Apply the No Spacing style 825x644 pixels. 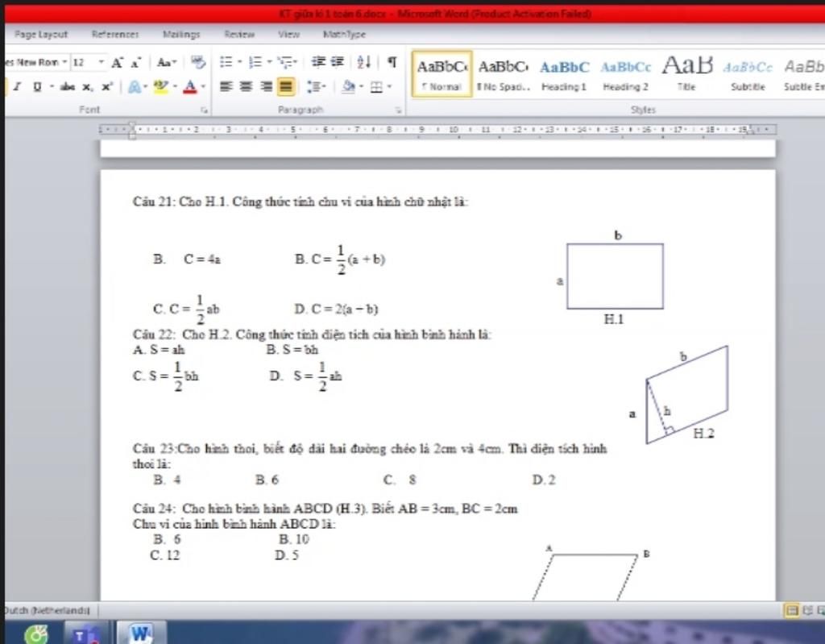click(x=503, y=74)
